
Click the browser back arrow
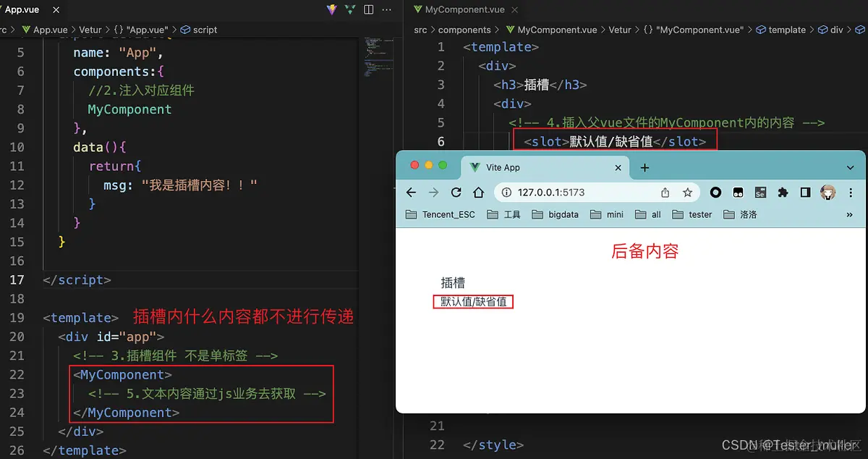[x=411, y=192]
